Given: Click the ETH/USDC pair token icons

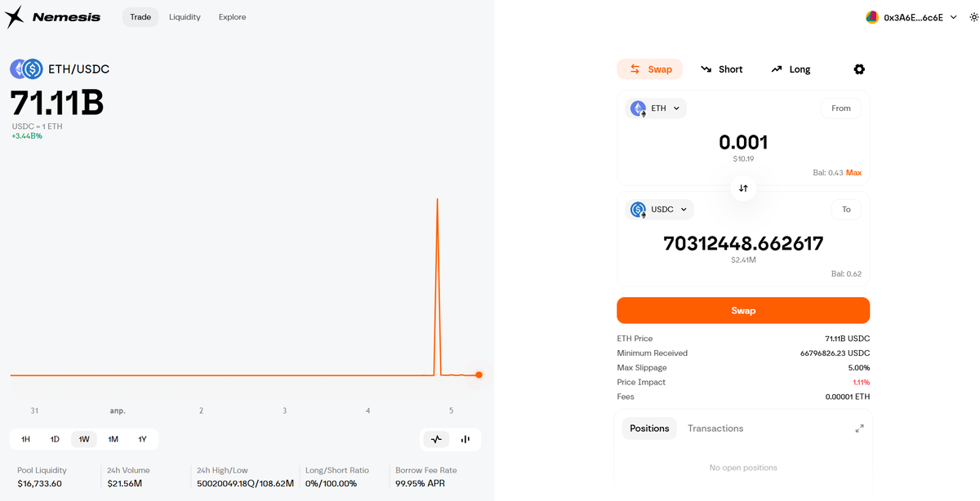Looking at the screenshot, I should 26,69.
